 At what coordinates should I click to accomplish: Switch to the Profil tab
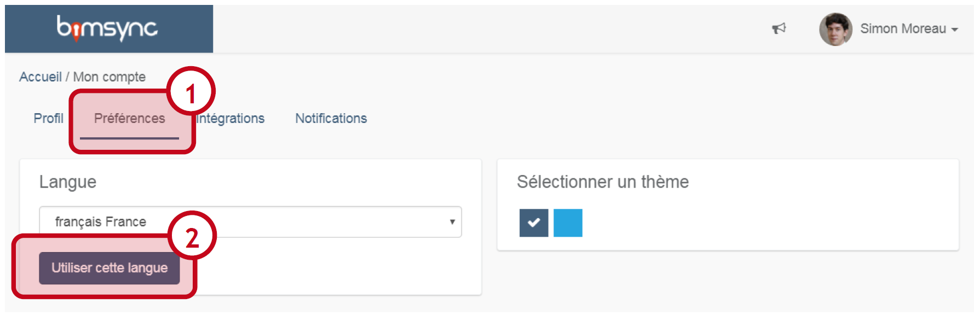pyautogui.click(x=48, y=119)
